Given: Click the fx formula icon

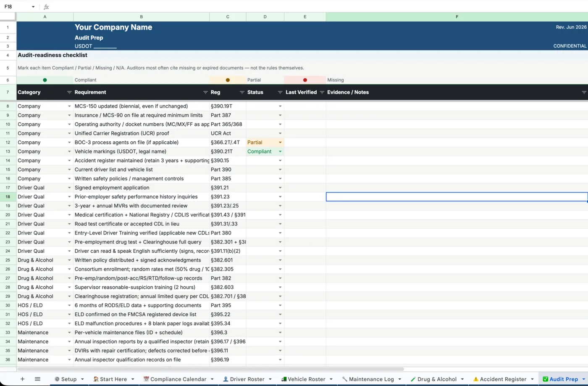Looking at the screenshot, I should click(x=46, y=7).
